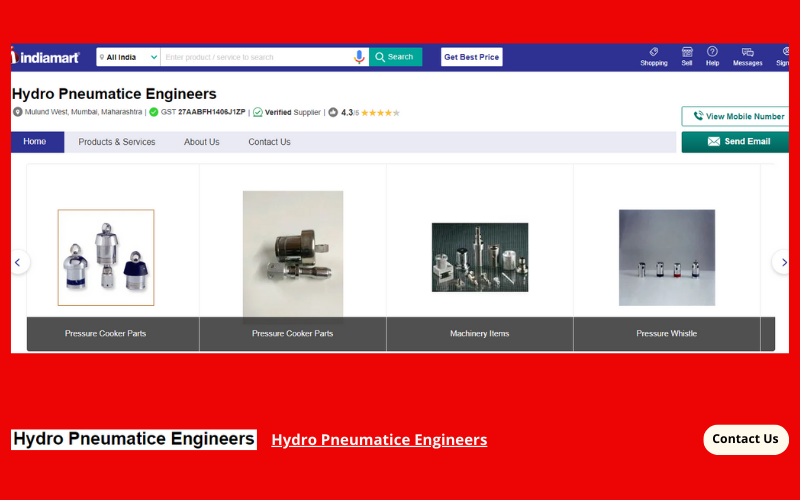Click the Verified Supplier badge icon
800x500 pixels.
pyautogui.click(x=258, y=112)
